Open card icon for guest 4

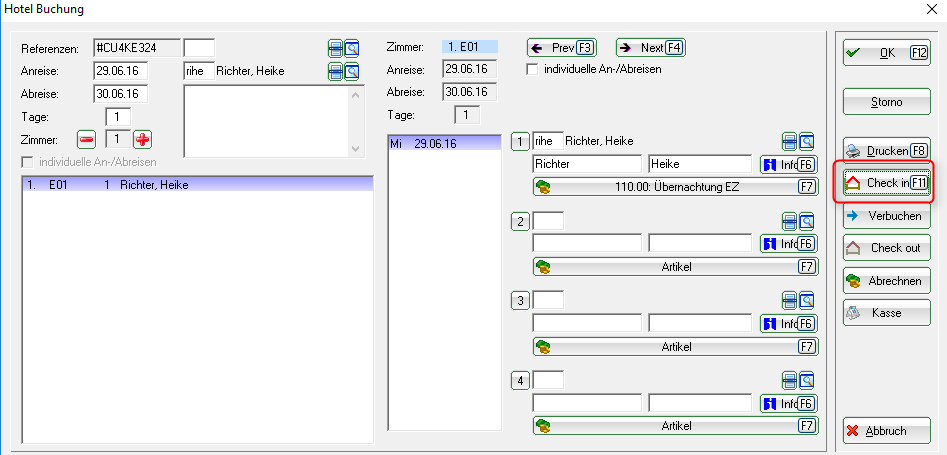pos(789,380)
